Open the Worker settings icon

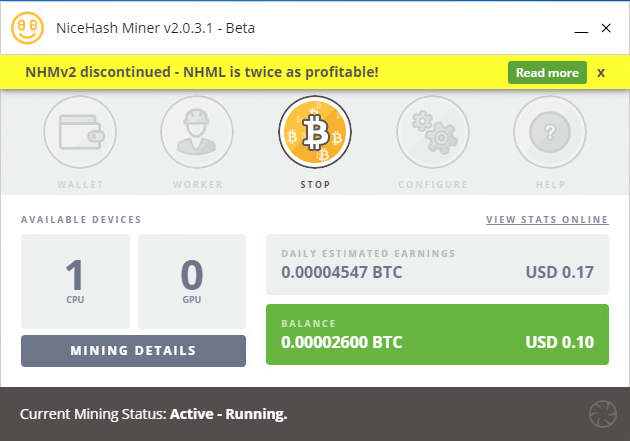pos(197,132)
